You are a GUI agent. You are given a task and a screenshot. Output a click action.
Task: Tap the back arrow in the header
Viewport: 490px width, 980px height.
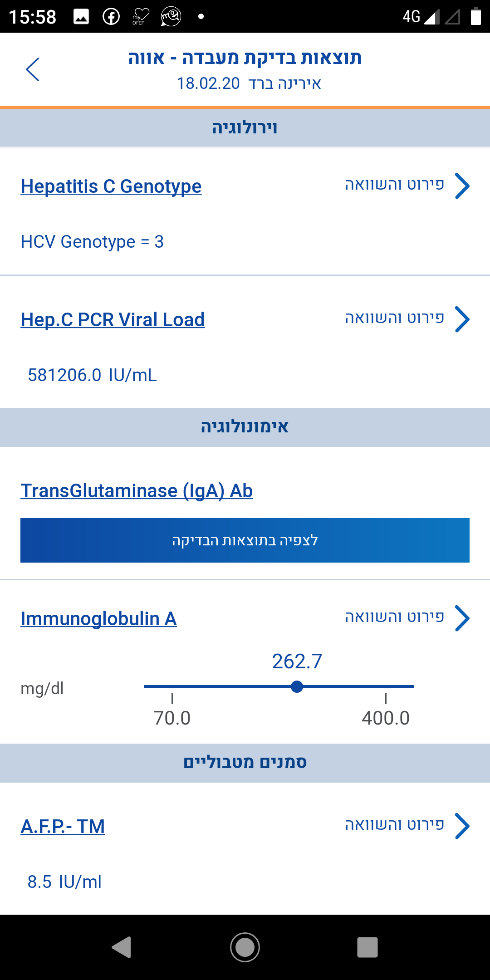(33, 69)
